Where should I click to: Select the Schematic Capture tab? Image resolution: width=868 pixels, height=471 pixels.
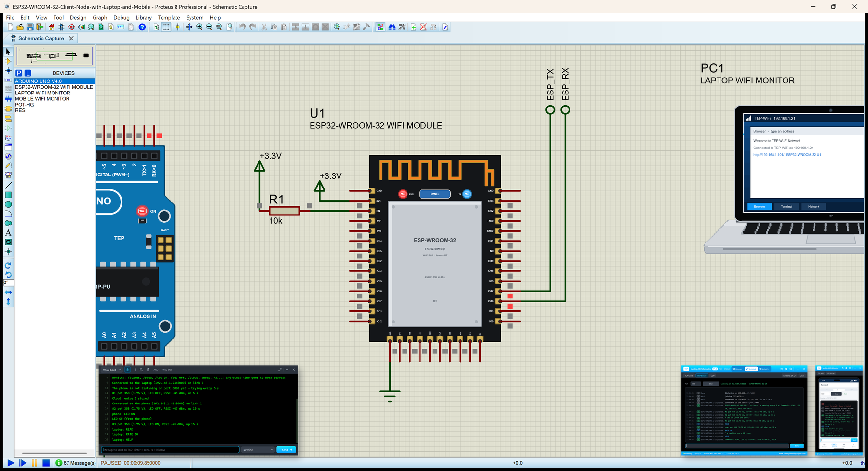tap(41, 38)
